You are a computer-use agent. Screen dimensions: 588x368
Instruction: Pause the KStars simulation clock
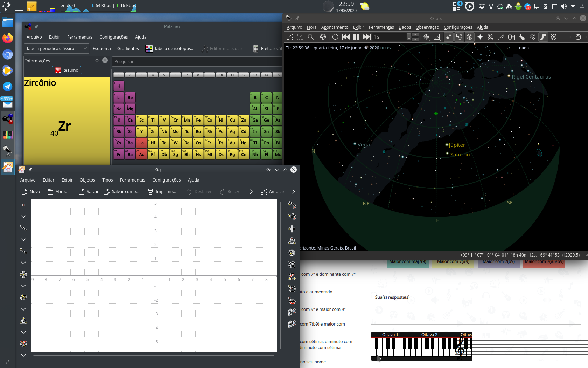tap(356, 37)
